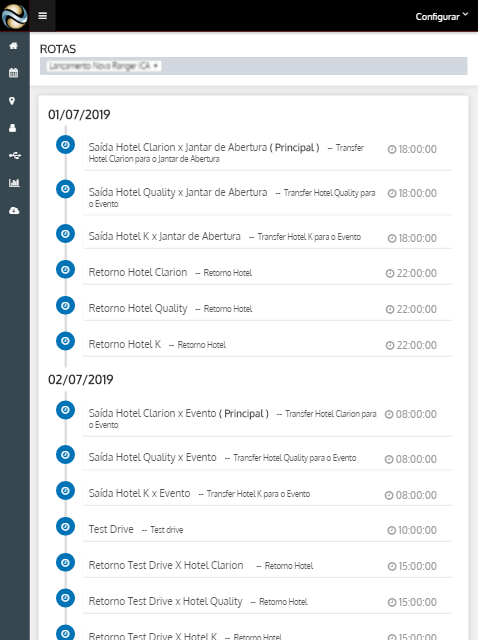The height and width of the screenshot is (640, 478).
Task: Click timeline marker for Retorno Hotel K
Action: (x=65, y=341)
